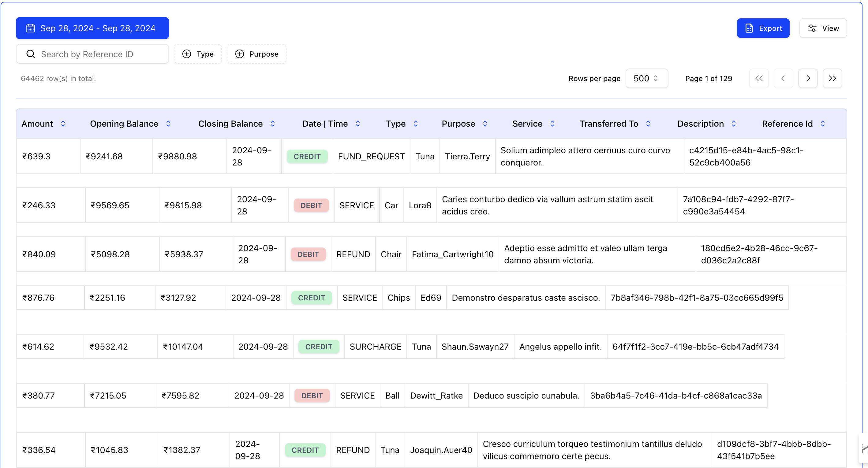Sort by Purpose column arrows
The image size is (868, 468).
(x=485, y=124)
